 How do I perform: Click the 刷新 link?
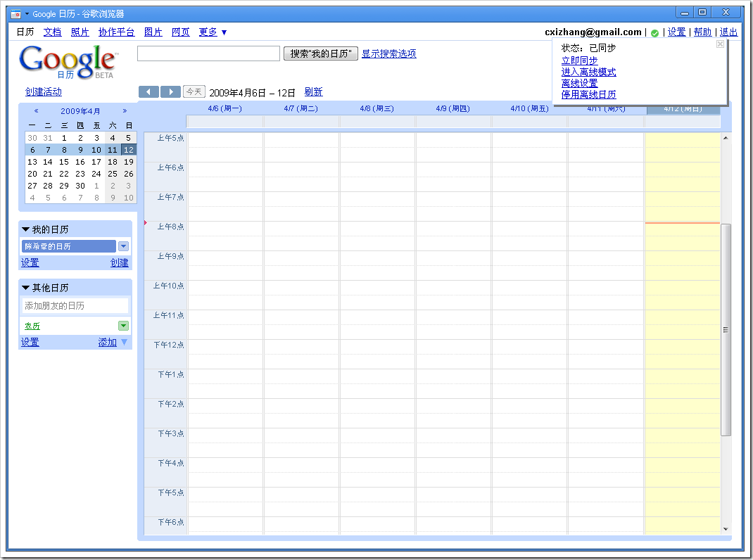point(314,91)
